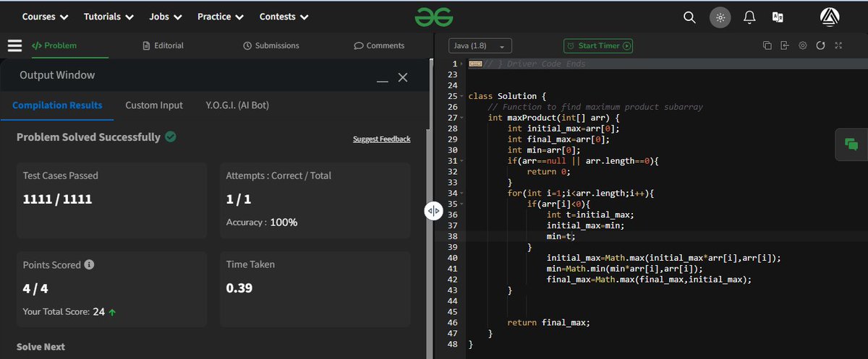Open the notifications bell

(x=749, y=17)
